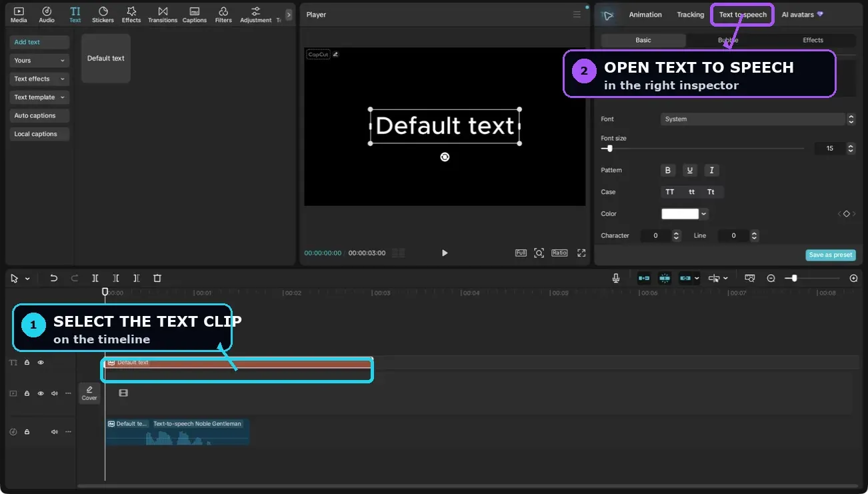
Task: Switch to the Tracking tab
Action: coord(690,15)
